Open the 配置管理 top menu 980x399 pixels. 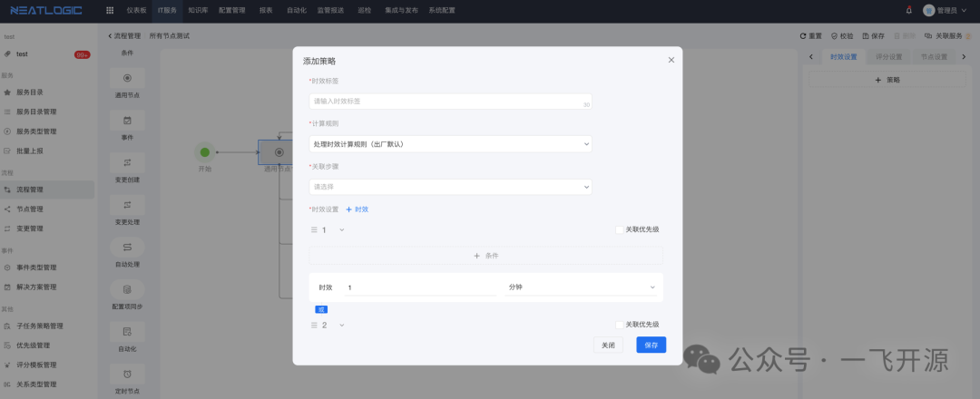pos(232,11)
